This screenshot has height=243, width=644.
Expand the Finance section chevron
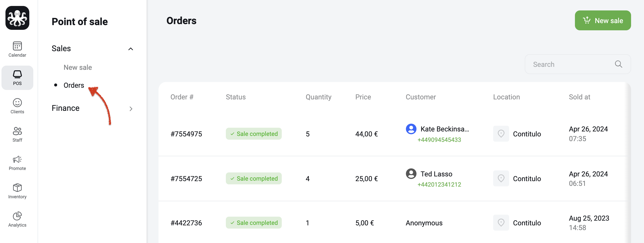(x=130, y=109)
